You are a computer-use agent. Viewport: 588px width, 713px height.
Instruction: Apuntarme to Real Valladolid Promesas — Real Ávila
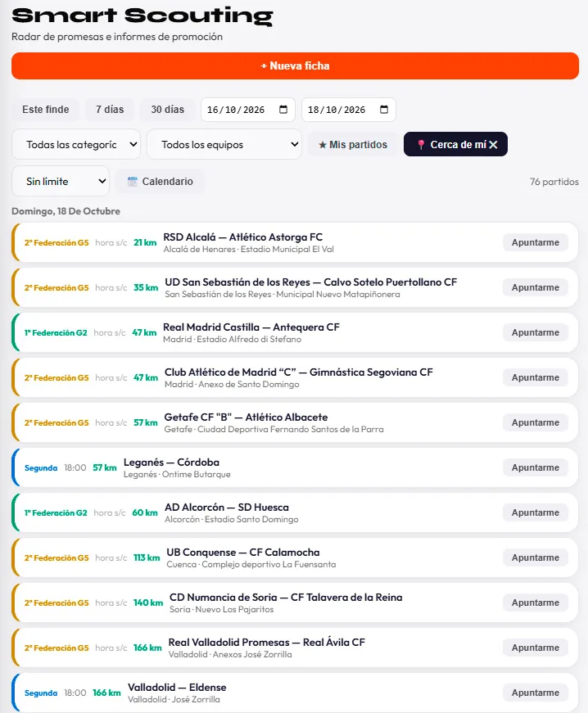click(x=536, y=648)
